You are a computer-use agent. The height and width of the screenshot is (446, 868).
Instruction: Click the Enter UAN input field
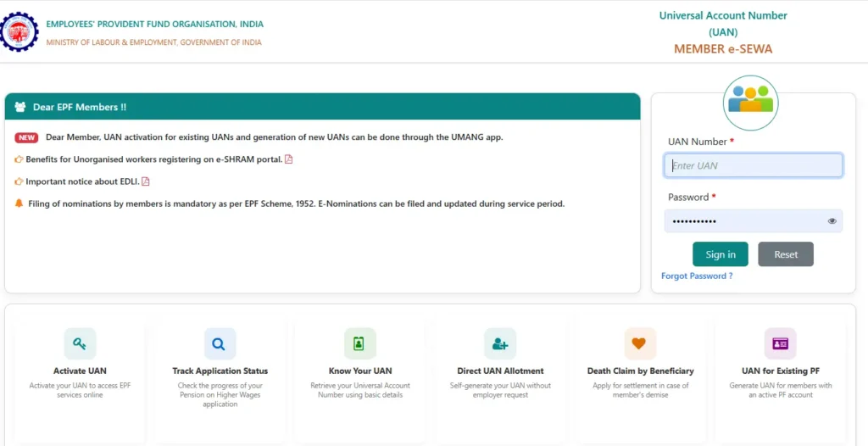(x=754, y=165)
